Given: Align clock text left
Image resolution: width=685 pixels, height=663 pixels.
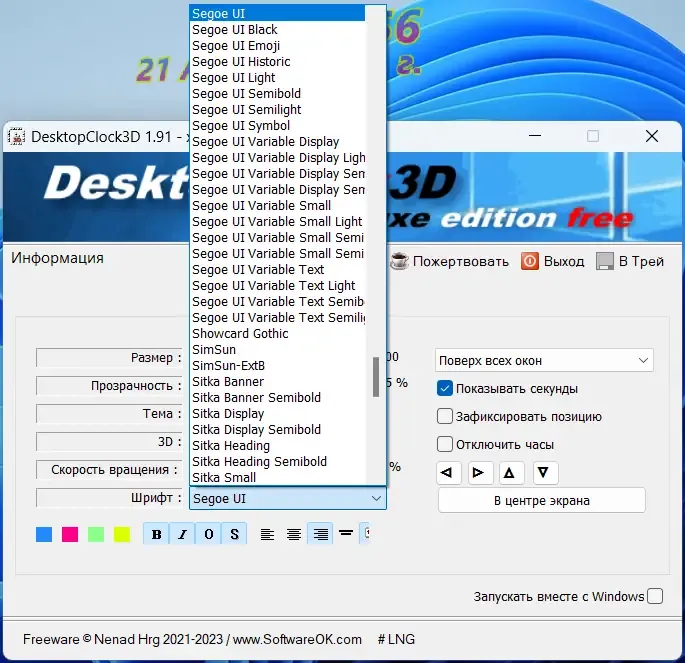Looking at the screenshot, I should 267,534.
